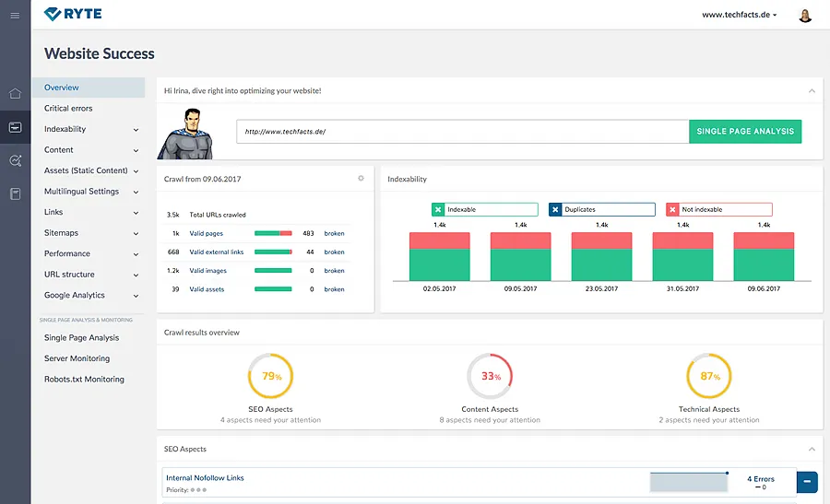The width and height of the screenshot is (830, 504).
Task: Click the 09.06.2017 indexability bar
Action: pos(764,256)
